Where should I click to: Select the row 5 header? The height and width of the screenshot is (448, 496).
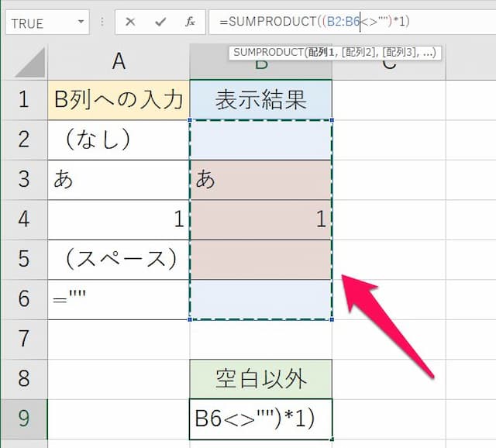point(24,260)
